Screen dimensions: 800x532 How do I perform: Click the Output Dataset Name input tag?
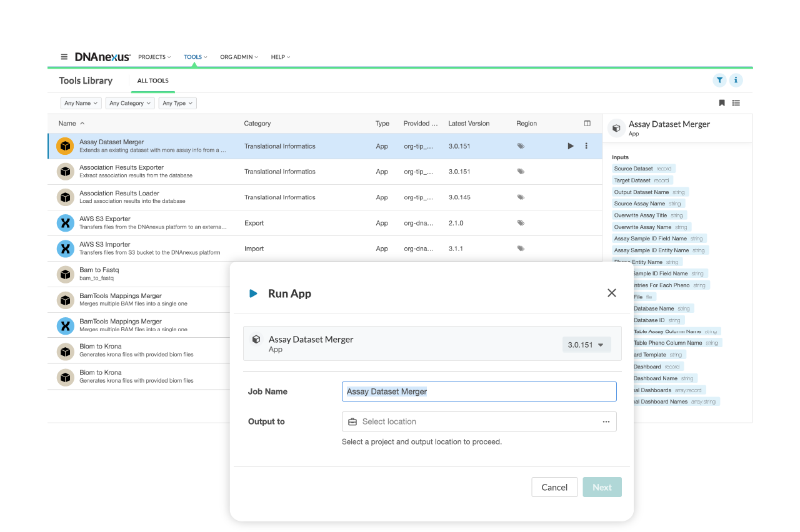[x=650, y=192]
